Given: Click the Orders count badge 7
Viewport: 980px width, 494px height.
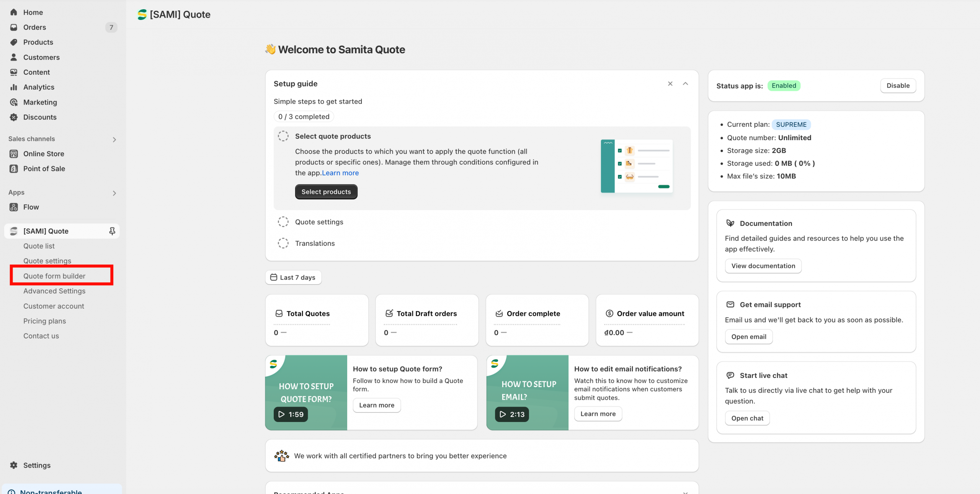Looking at the screenshot, I should coord(111,27).
